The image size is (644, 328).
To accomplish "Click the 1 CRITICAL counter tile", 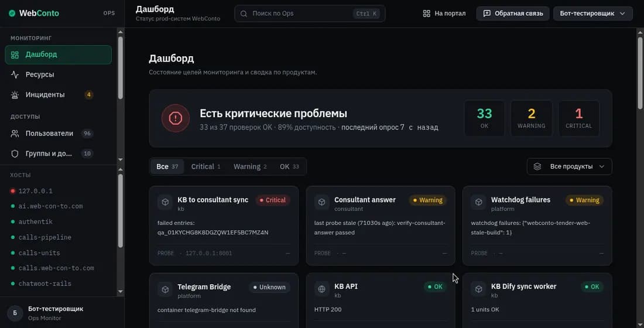I will pyautogui.click(x=578, y=118).
